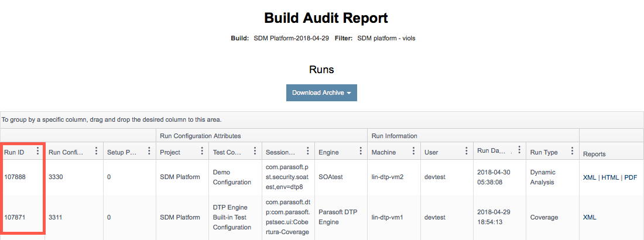Select the run 107888 cell
The height and width of the screenshot is (240, 644).
pyautogui.click(x=23, y=177)
